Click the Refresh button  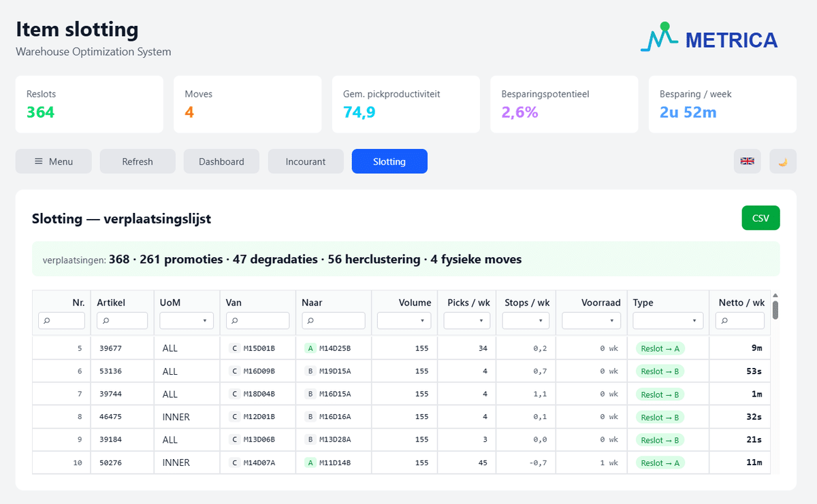point(138,161)
